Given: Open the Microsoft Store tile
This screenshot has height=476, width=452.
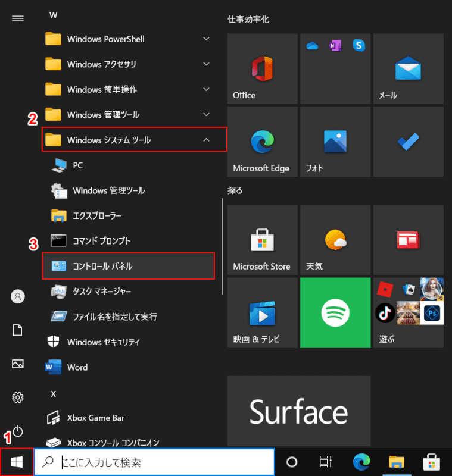Looking at the screenshot, I should point(263,240).
